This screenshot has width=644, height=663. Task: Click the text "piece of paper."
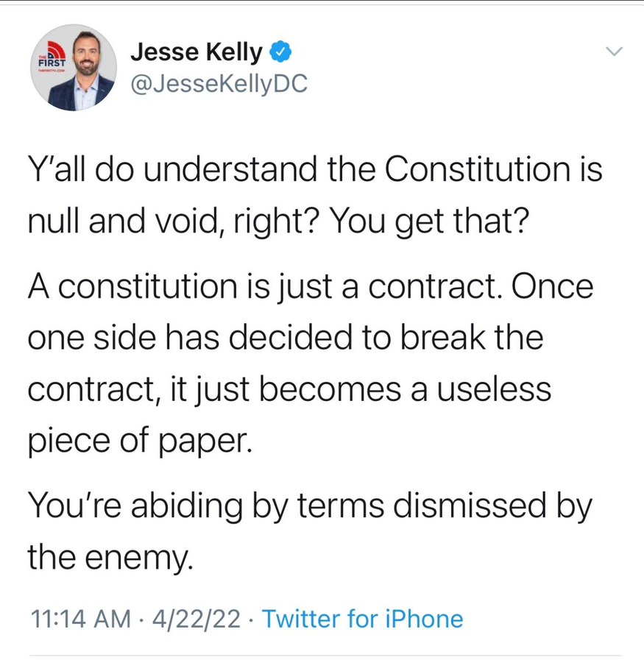coord(140,440)
